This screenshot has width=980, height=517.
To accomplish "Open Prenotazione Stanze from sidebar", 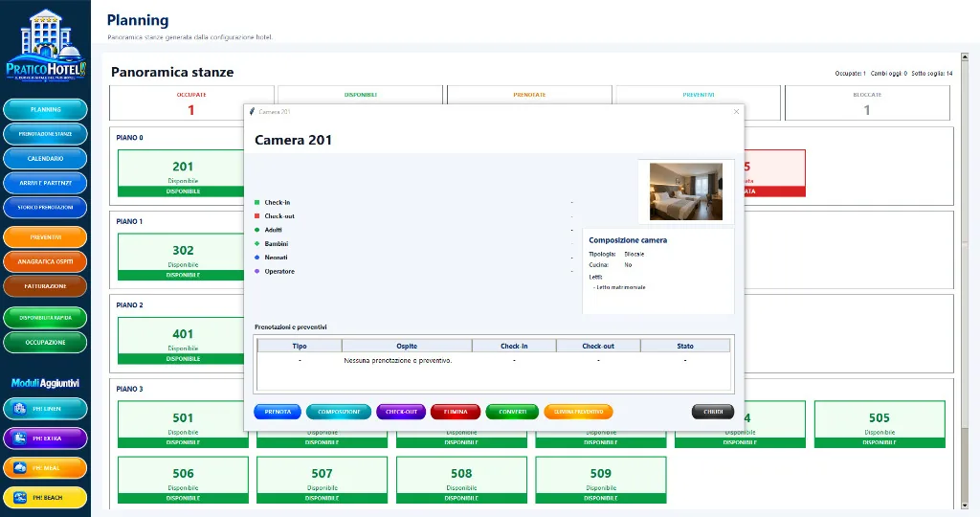I will click(45, 134).
